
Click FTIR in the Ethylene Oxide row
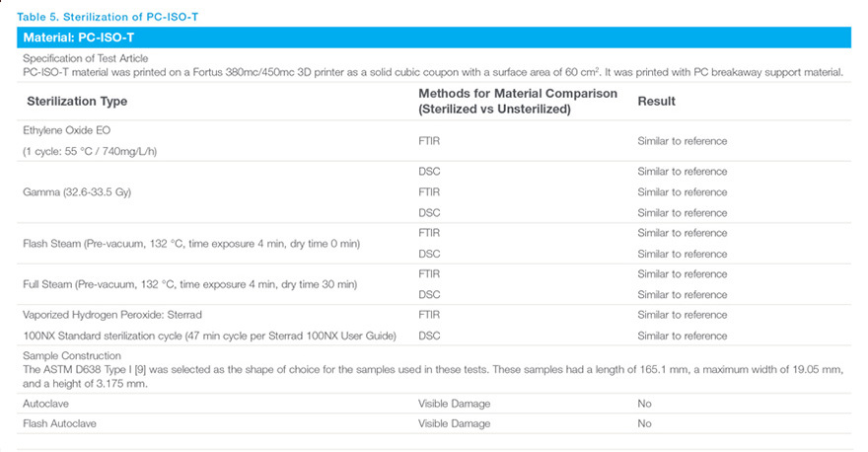click(x=429, y=141)
